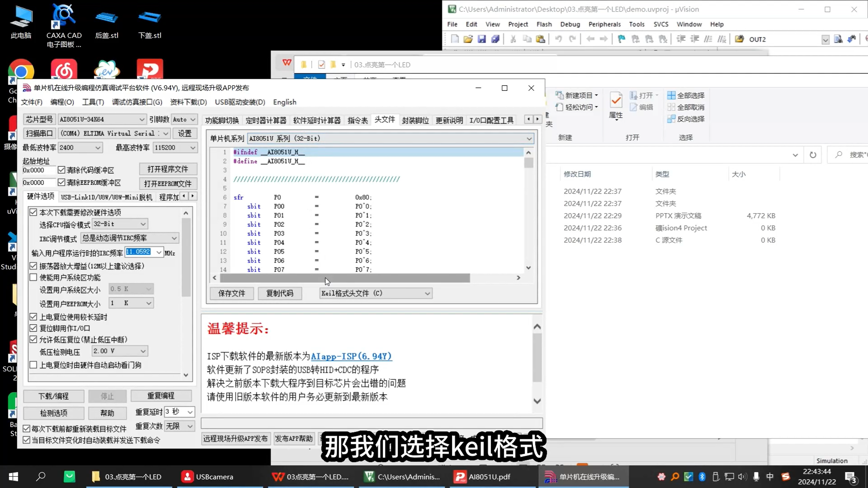Save all files in µVision toolbar
Image resolution: width=868 pixels, height=488 pixels.
[495, 39]
